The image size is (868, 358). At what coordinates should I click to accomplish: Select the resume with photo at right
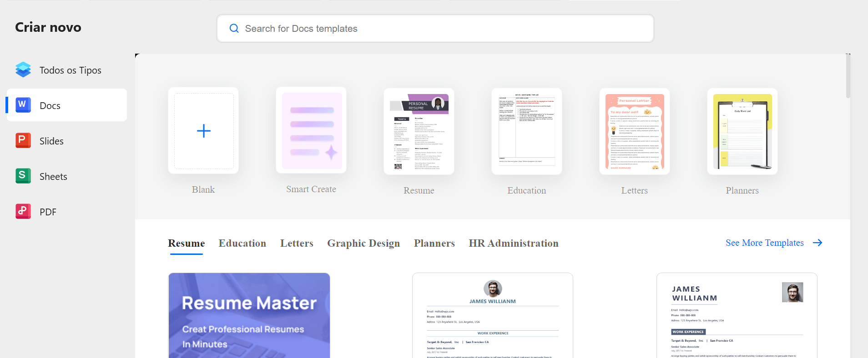pyautogui.click(x=737, y=315)
